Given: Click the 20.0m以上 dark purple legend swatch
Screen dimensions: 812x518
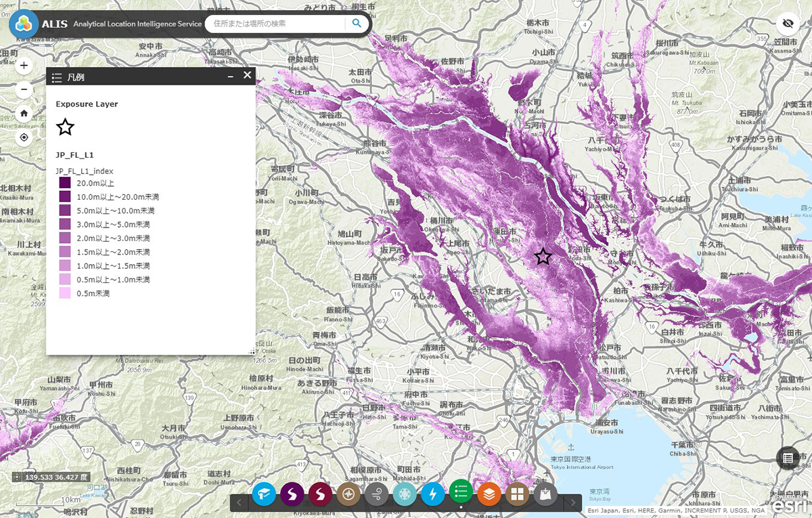Looking at the screenshot, I should pyautogui.click(x=65, y=183).
